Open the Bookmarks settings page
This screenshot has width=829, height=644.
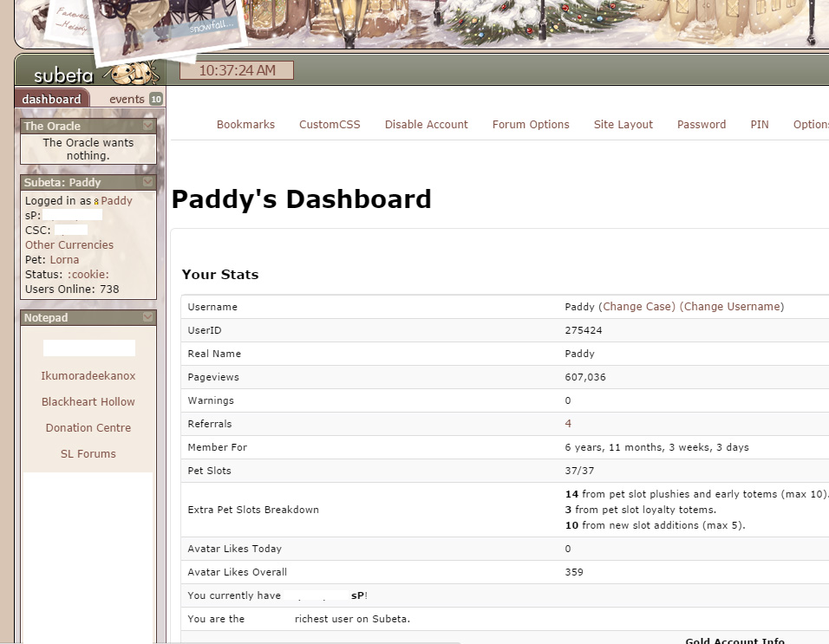(x=245, y=124)
